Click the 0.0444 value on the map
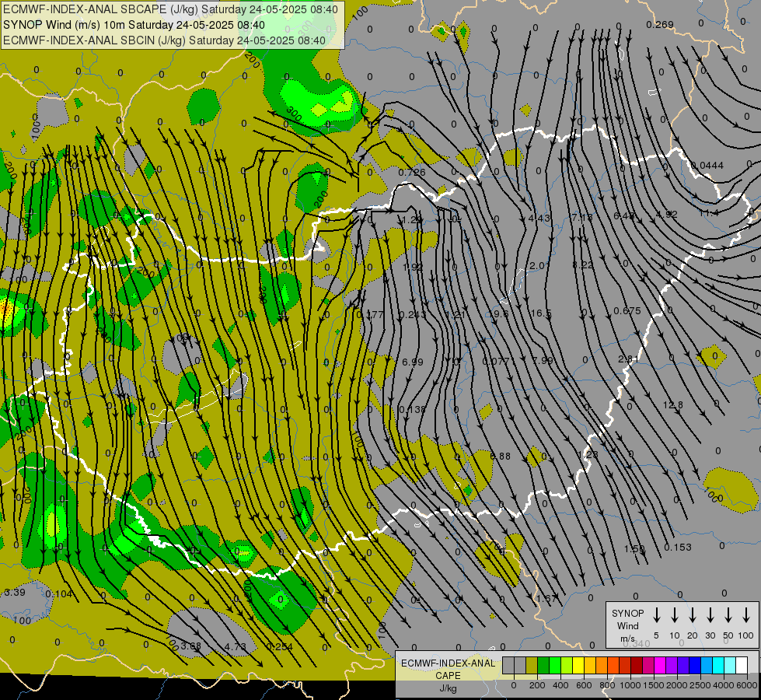This screenshot has height=700, width=761. point(707,165)
